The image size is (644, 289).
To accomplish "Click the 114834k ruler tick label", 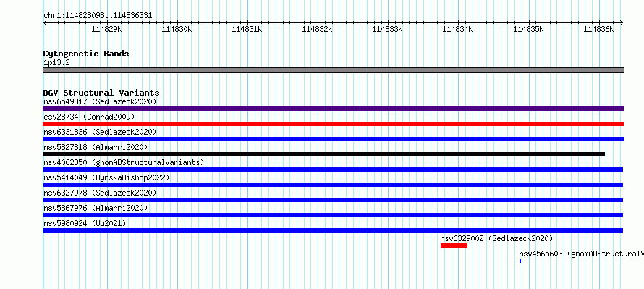I will click(458, 29).
